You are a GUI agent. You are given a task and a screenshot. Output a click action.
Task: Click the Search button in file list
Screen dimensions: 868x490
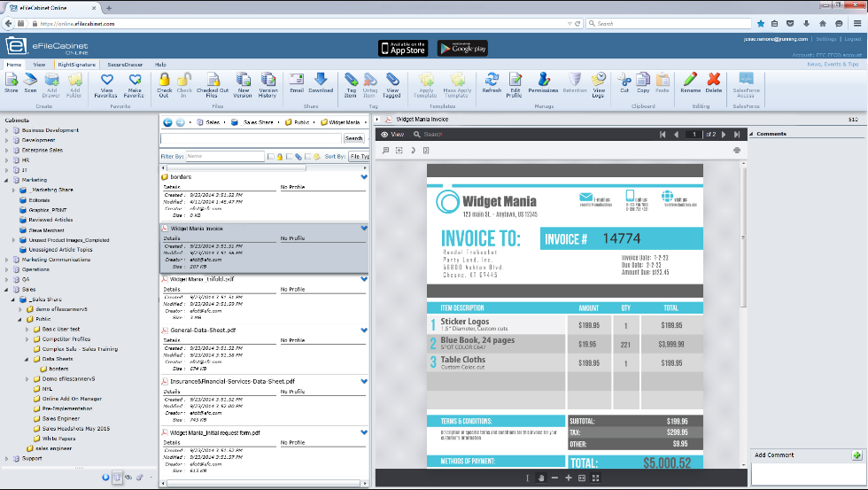pos(353,138)
